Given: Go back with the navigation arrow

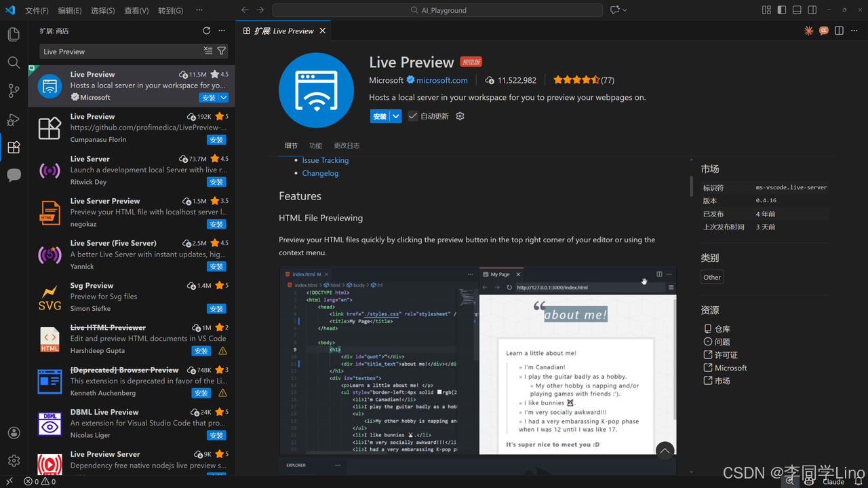Looking at the screenshot, I should pos(245,10).
